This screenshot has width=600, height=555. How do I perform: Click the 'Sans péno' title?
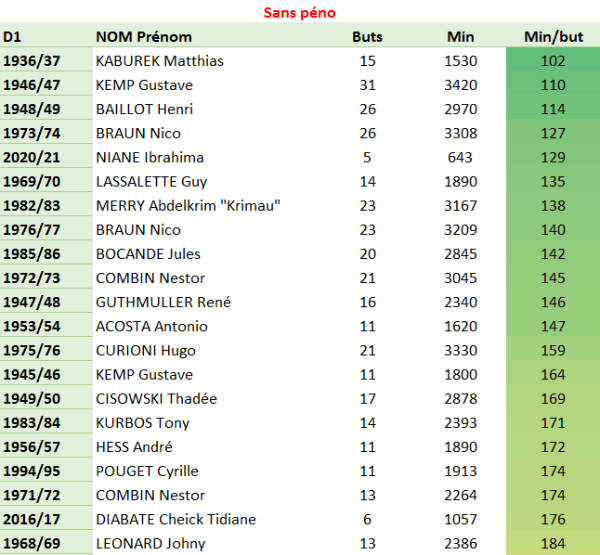(300, 13)
